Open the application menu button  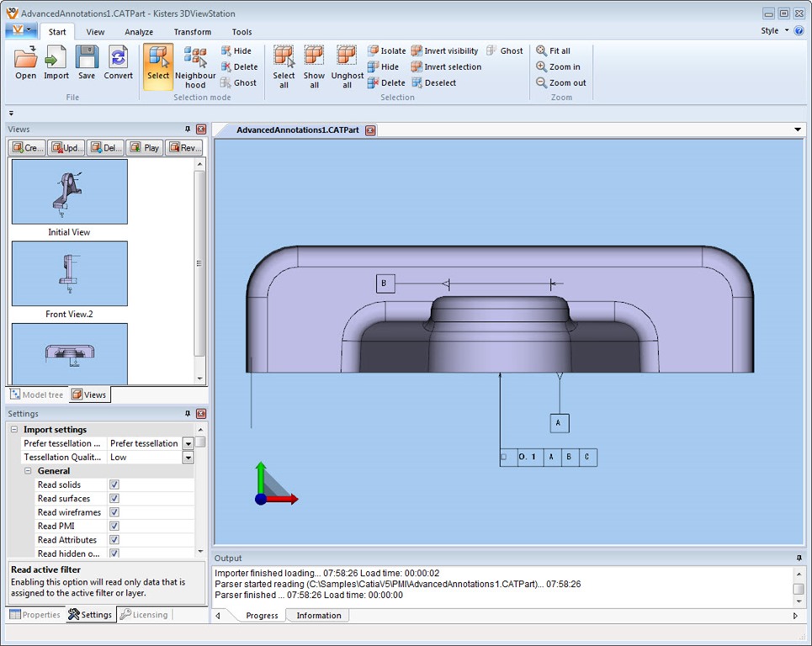[21, 30]
